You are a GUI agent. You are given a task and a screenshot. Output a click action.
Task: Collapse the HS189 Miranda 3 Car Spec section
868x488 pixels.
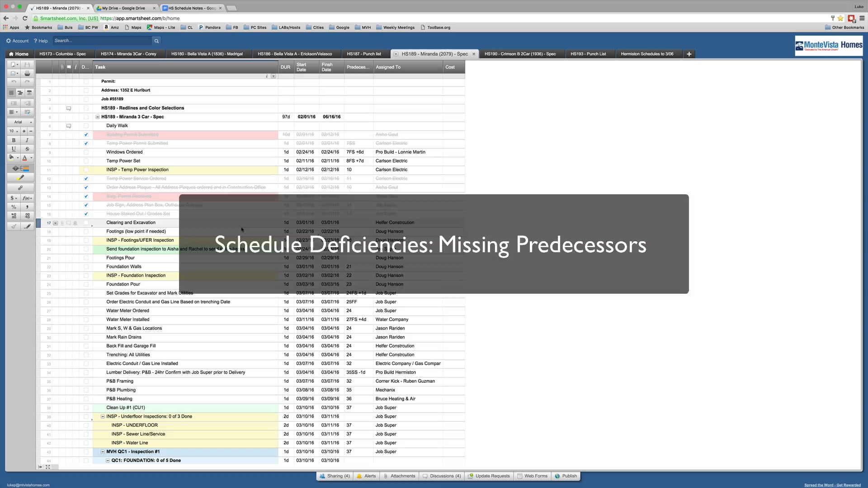(97, 117)
